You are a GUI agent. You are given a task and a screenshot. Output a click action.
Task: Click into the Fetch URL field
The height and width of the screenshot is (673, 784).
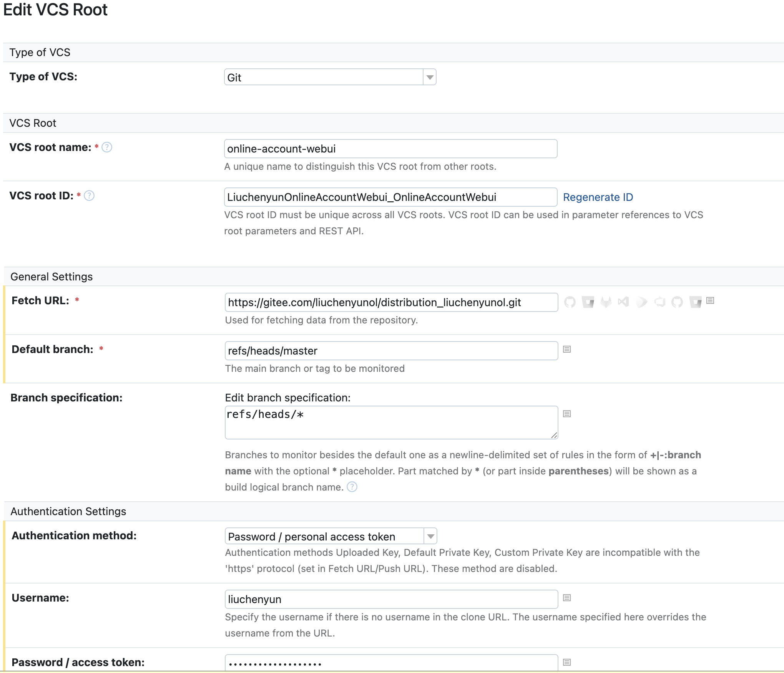[x=391, y=302]
